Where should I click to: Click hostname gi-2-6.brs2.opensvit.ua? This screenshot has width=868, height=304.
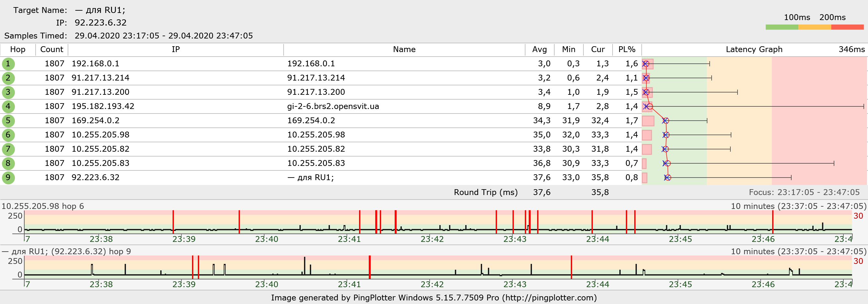333,106
